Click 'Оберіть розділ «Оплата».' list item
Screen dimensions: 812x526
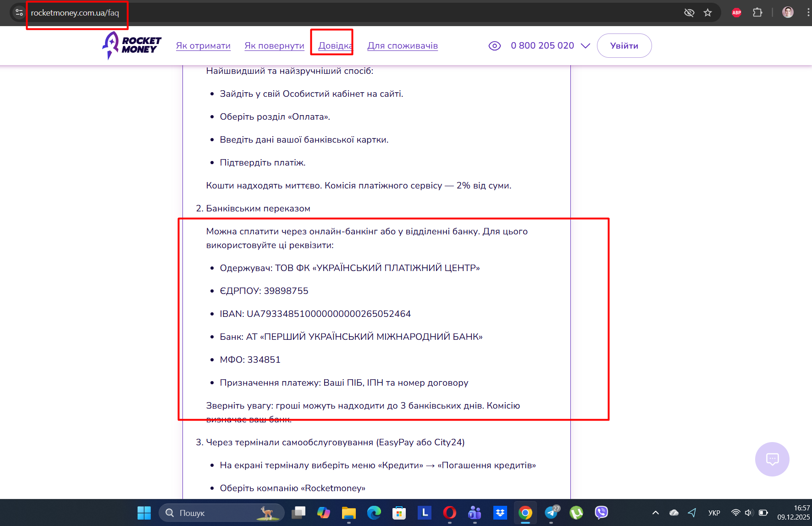tap(275, 116)
